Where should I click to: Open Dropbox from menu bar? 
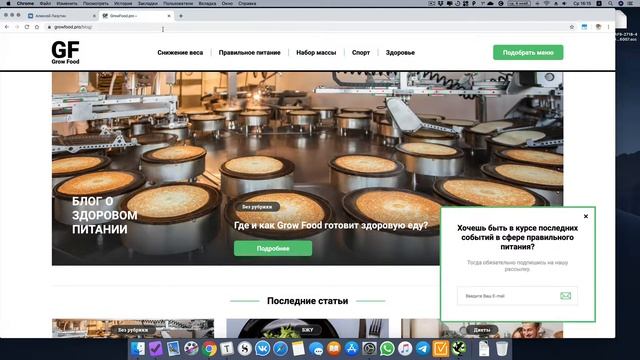(441, 3)
